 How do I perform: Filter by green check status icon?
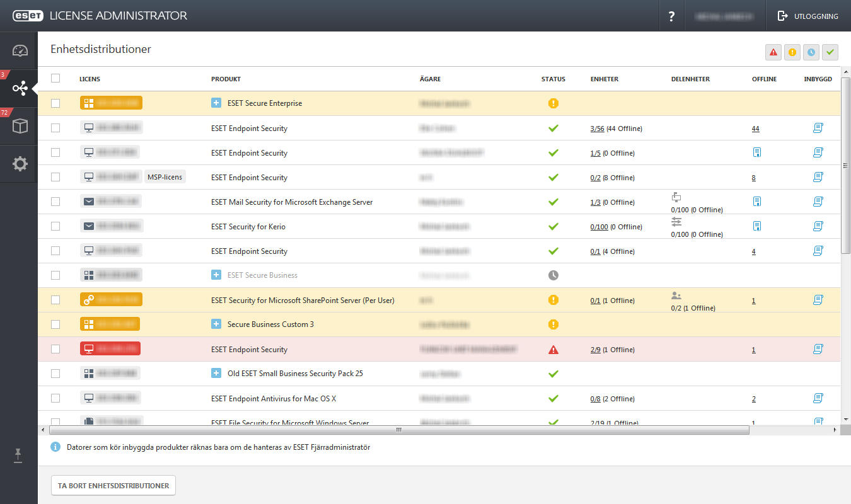click(830, 52)
